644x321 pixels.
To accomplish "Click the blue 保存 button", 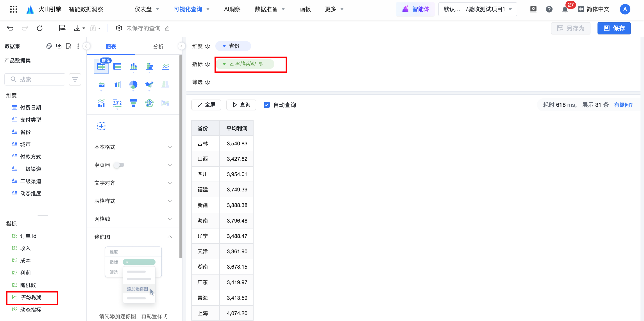I will tap(614, 28).
